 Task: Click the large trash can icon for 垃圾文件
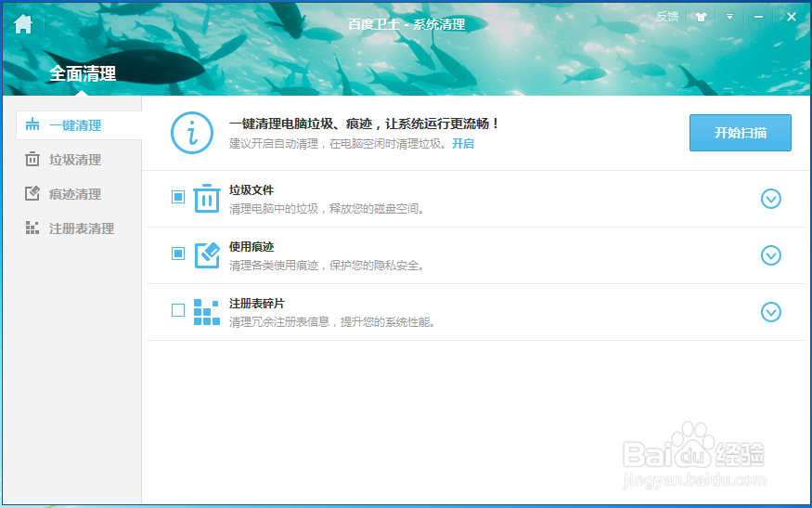pos(207,198)
